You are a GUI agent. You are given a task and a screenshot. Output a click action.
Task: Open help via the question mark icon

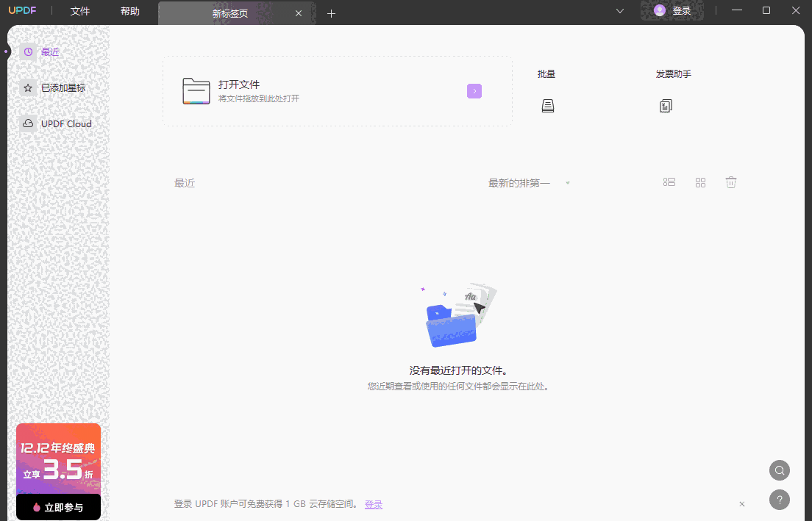pyautogui.click(x=779, y=499)
